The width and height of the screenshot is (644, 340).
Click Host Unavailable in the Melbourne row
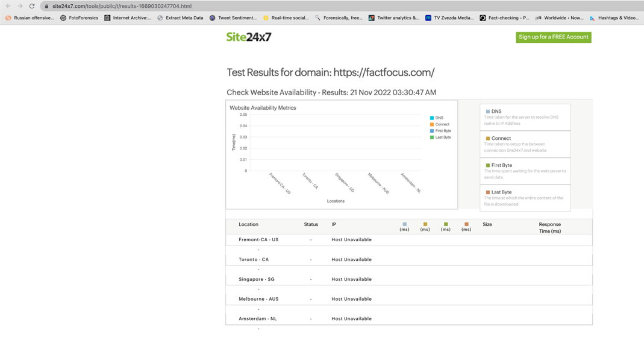click(x=352, y=299)
